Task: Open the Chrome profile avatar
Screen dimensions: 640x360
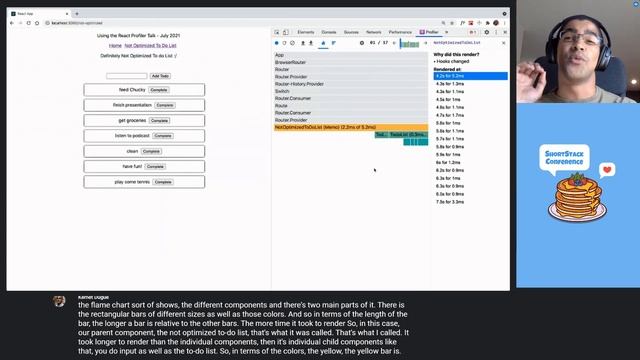Action: pyautogui.click(x=496, y=23)
